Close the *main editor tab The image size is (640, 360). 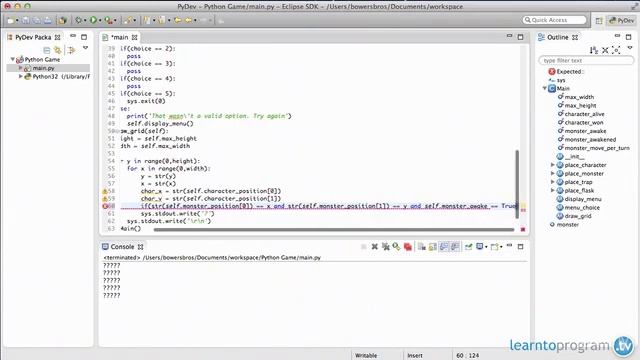point(134,37)
